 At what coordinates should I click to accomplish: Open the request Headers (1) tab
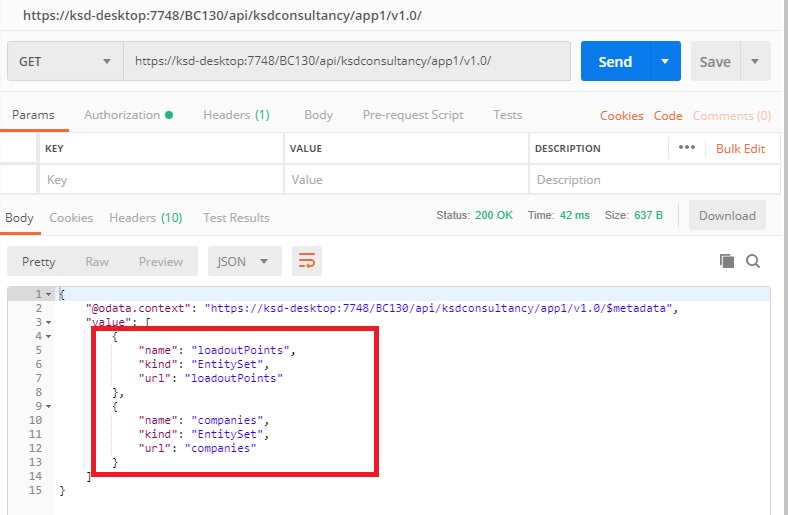(236, 115)
